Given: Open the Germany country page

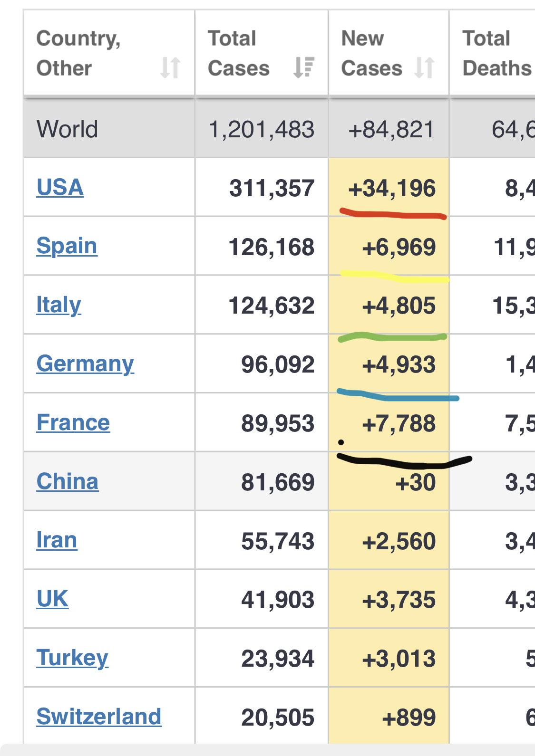Looking at the screenshot, I should [x=85, y=364].
